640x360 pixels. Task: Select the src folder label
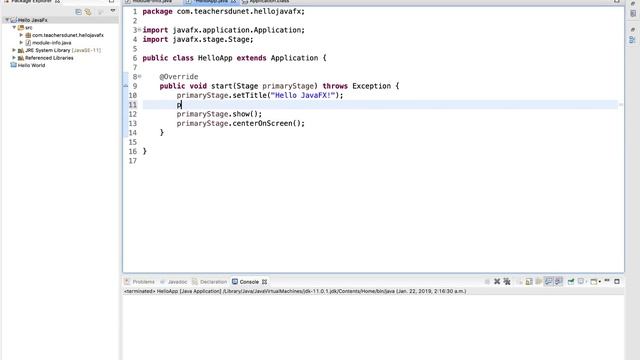coord(29,27)
